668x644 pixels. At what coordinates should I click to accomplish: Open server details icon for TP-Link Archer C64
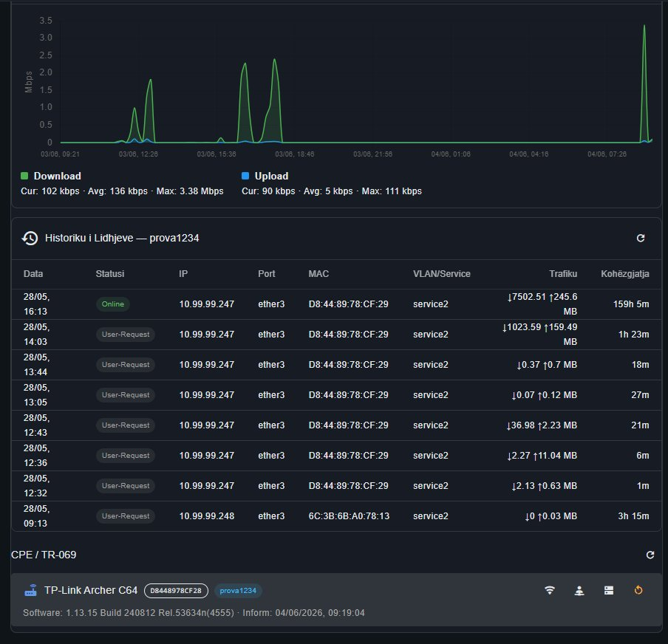coord(609,590)
